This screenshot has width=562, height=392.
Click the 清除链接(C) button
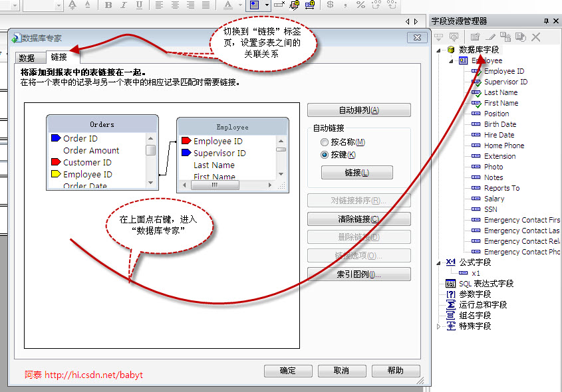[359, 219]
